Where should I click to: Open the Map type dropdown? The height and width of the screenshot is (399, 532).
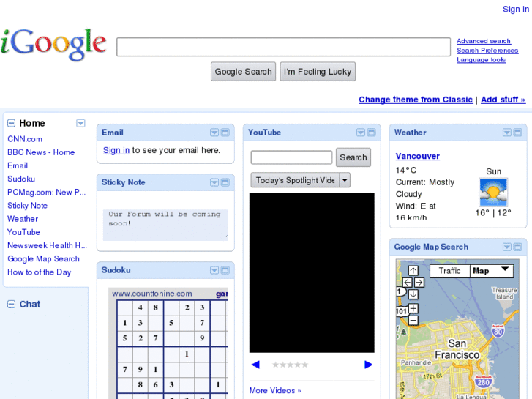point(492,271)
